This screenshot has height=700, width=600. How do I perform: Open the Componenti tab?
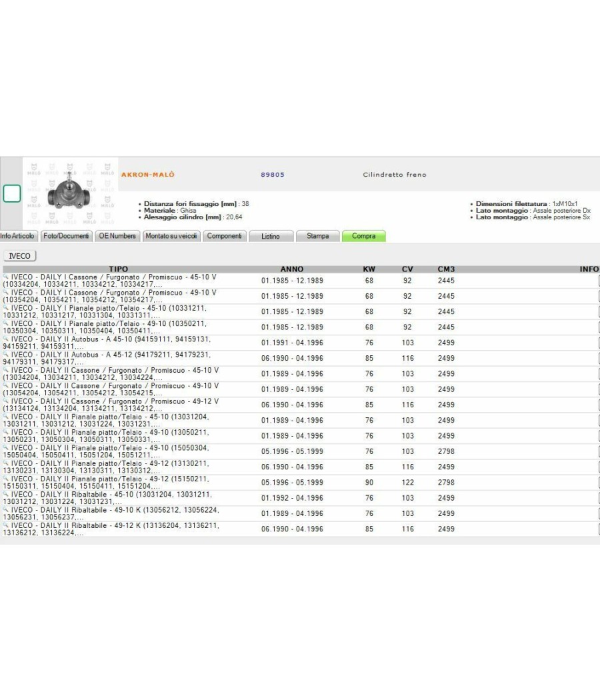pyautogui.click(x=224, y=236)
